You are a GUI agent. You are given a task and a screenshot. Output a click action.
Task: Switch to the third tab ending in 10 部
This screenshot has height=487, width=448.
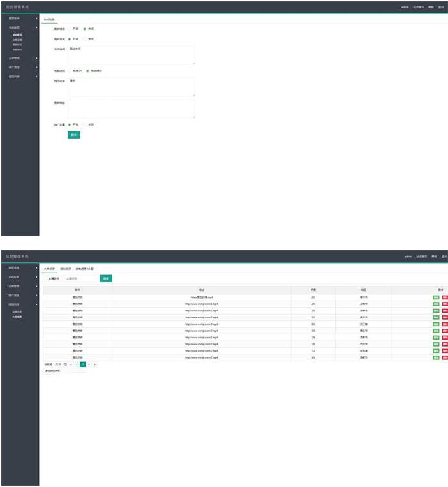(x=84, y=269)
